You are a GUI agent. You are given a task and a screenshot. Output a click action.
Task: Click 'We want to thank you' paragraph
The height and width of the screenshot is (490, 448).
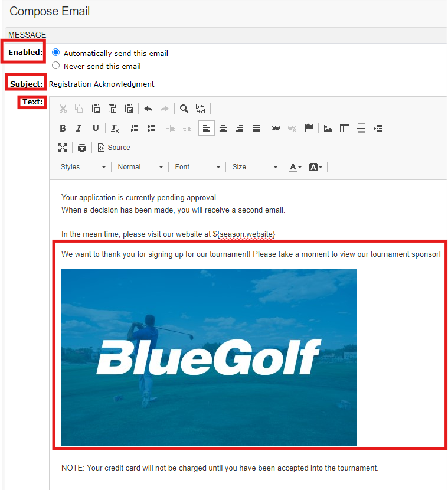click(251, 254)
